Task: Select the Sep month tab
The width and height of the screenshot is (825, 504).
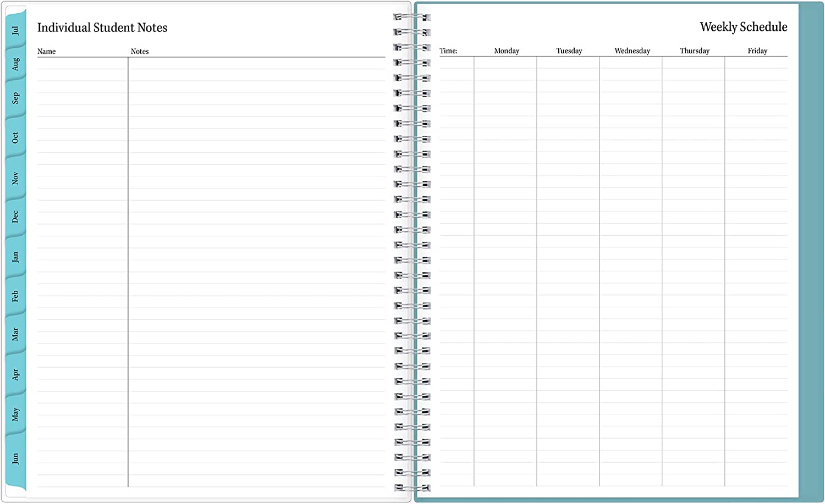Action: 15,99
